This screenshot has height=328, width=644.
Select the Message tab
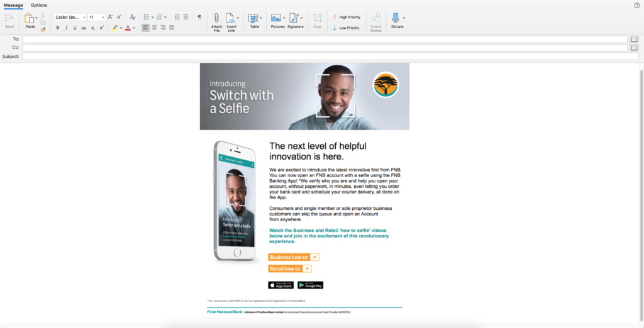[13, 5]
